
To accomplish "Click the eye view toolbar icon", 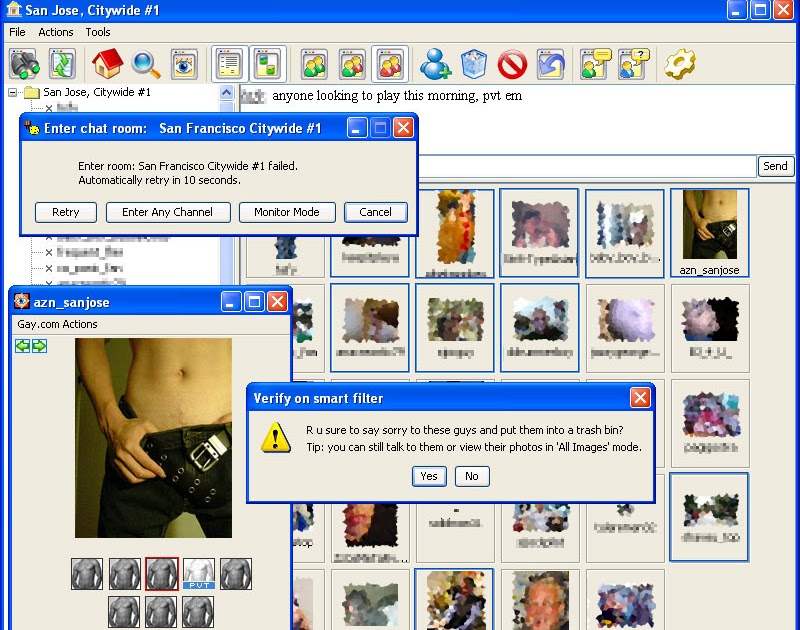I will click(184, 64).
